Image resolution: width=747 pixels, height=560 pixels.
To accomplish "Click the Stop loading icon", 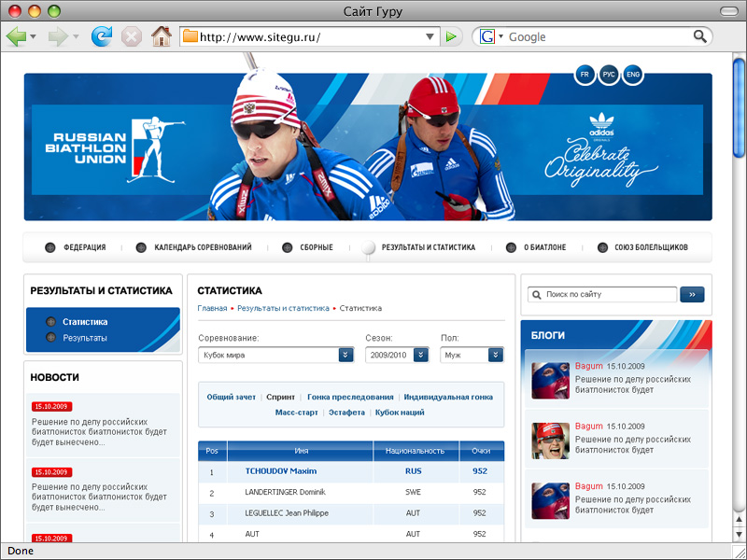I will pos(132,36).
